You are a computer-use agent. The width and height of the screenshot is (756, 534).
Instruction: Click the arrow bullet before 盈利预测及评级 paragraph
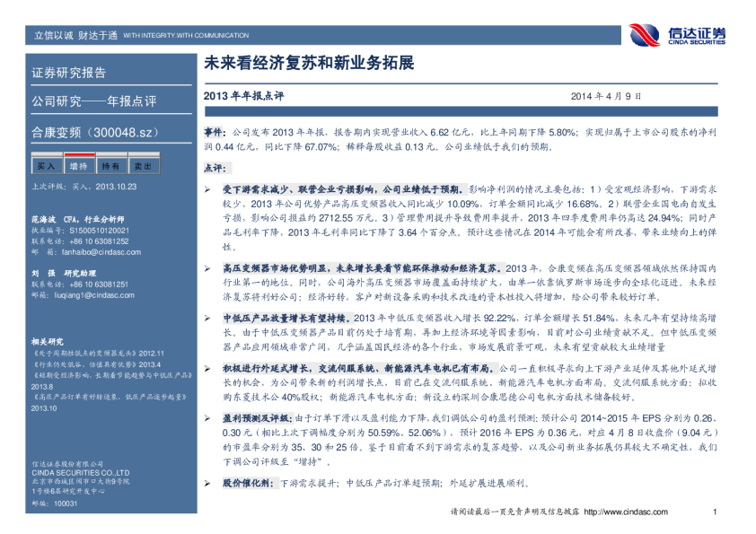pos(207,419)
